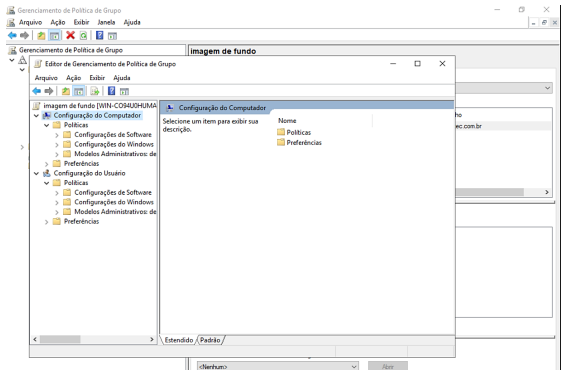The width and height of the screenshot is (565, 376).
Task: Maximize the Editor de Gerenciamento window
Action: point(417,63)
